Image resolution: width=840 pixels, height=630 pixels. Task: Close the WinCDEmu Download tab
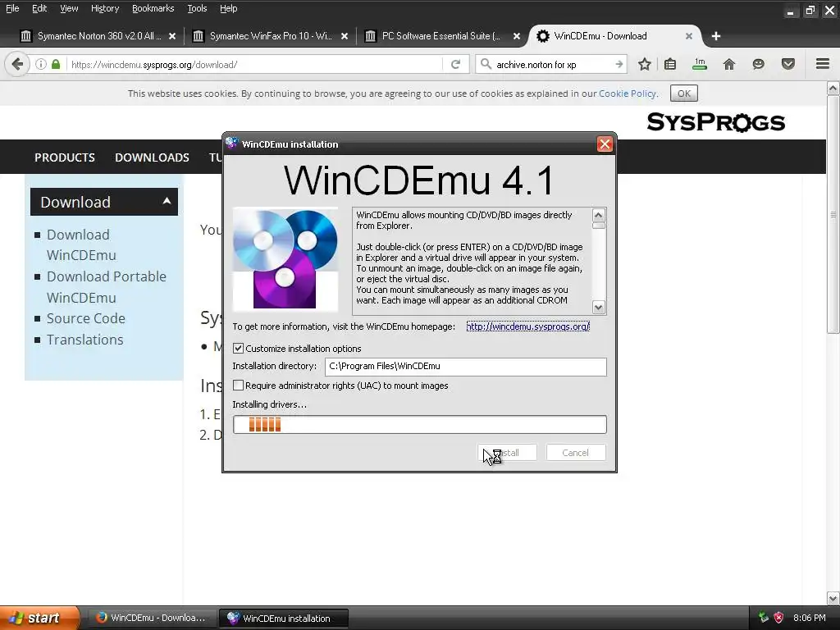coord(689,36)
